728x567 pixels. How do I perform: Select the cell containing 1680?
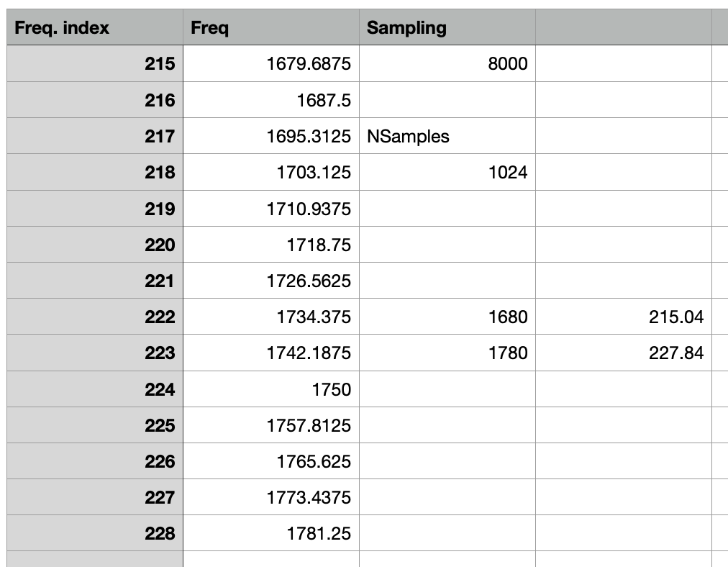point(446,317)
